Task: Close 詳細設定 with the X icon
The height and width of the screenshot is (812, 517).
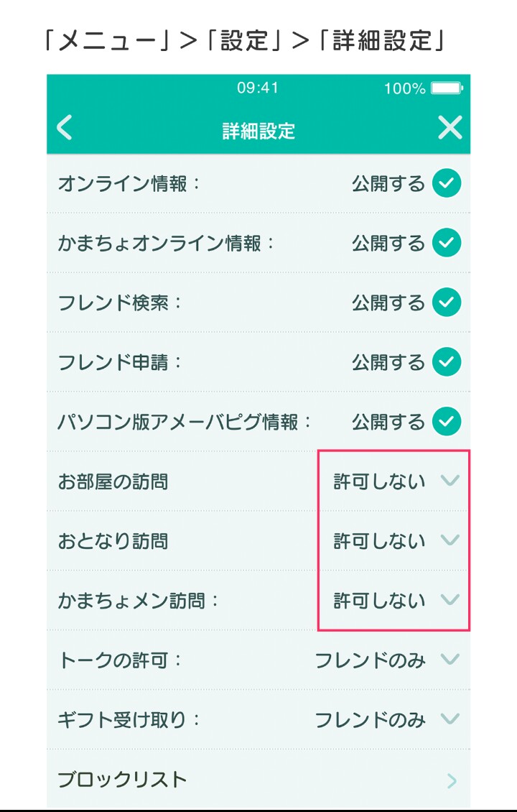Action: tap(450, 127)
